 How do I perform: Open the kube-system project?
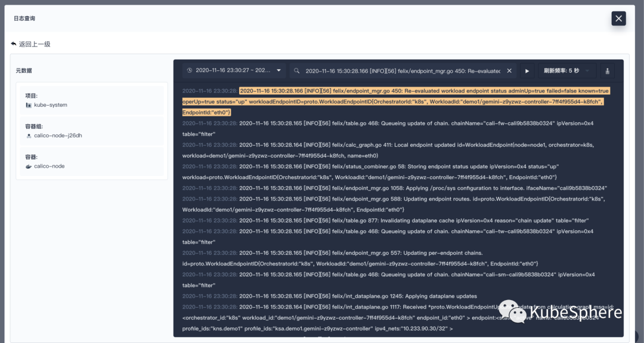pos(51,105)
